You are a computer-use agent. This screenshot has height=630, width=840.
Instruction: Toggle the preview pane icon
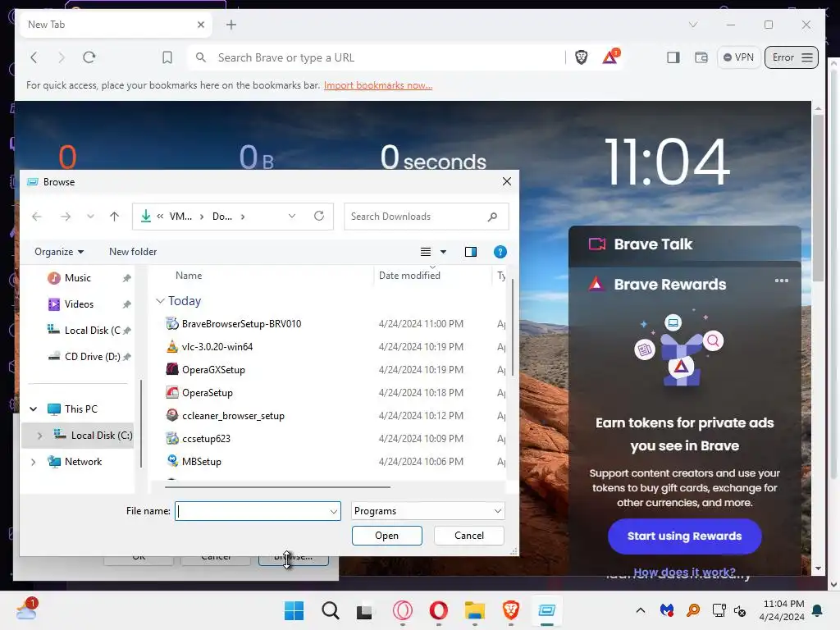pyautogui.click(x=470, y=252)
